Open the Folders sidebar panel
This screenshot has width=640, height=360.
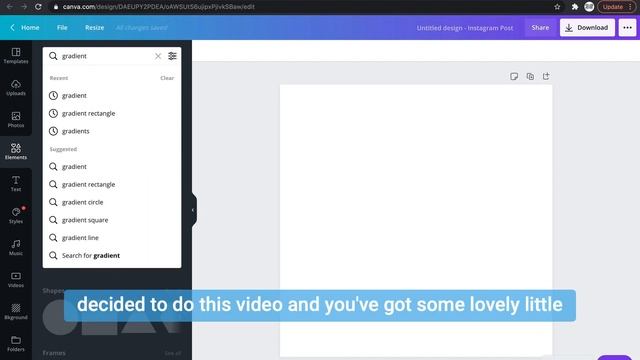[x=16, y=344]
